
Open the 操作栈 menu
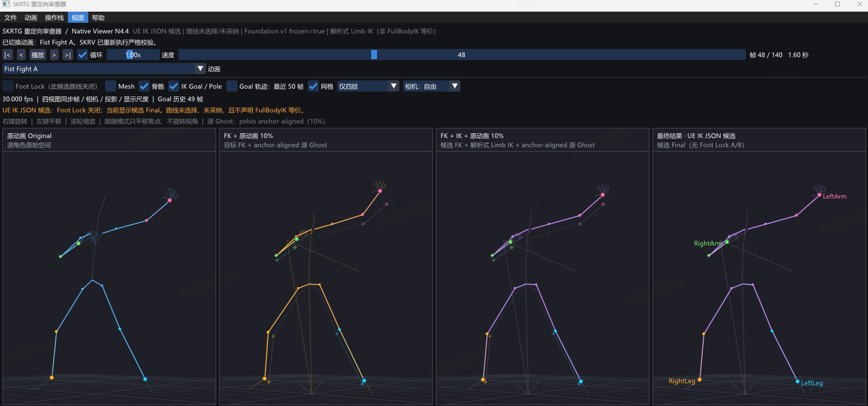(54, 18)
